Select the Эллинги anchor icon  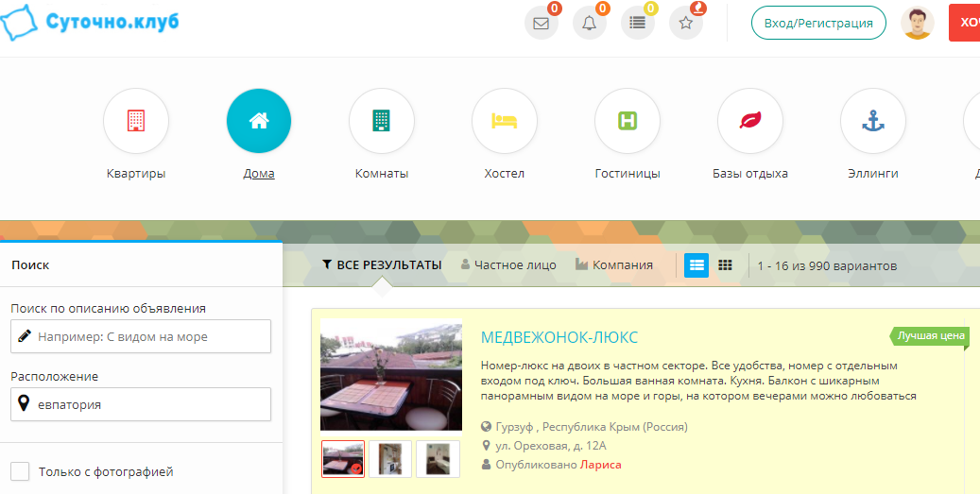coord(872,121)
